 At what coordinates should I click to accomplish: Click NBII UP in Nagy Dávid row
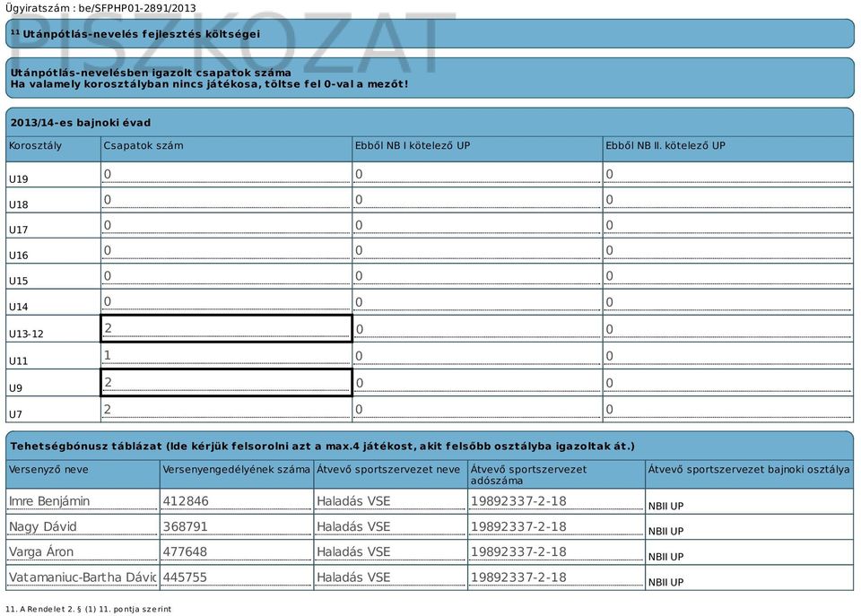(x=665, y=532)
